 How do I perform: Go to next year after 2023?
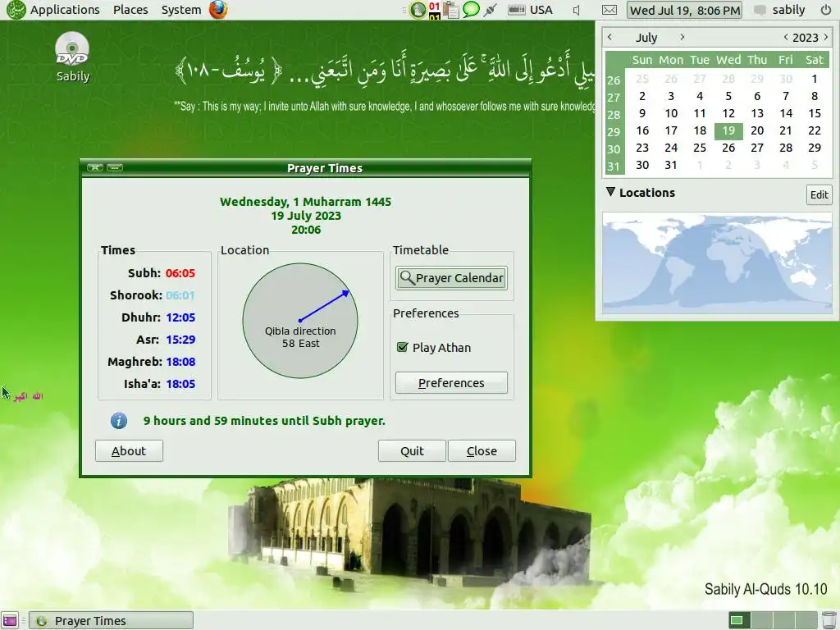point(826,37)
